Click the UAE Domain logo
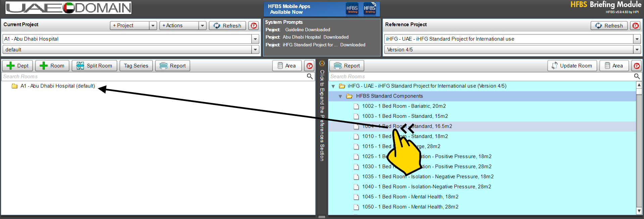Image resolution: width=644 pixels, height=219 pixels. coord(68,8)
